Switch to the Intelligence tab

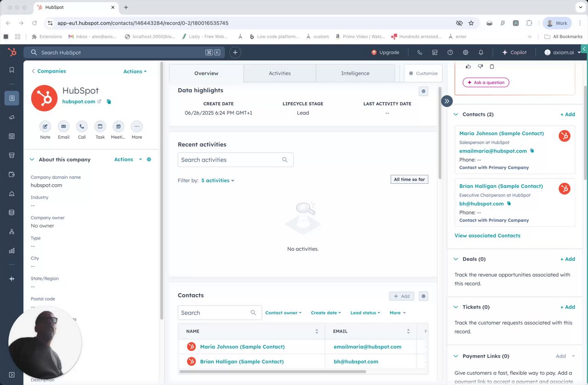[x=355, y=74]
